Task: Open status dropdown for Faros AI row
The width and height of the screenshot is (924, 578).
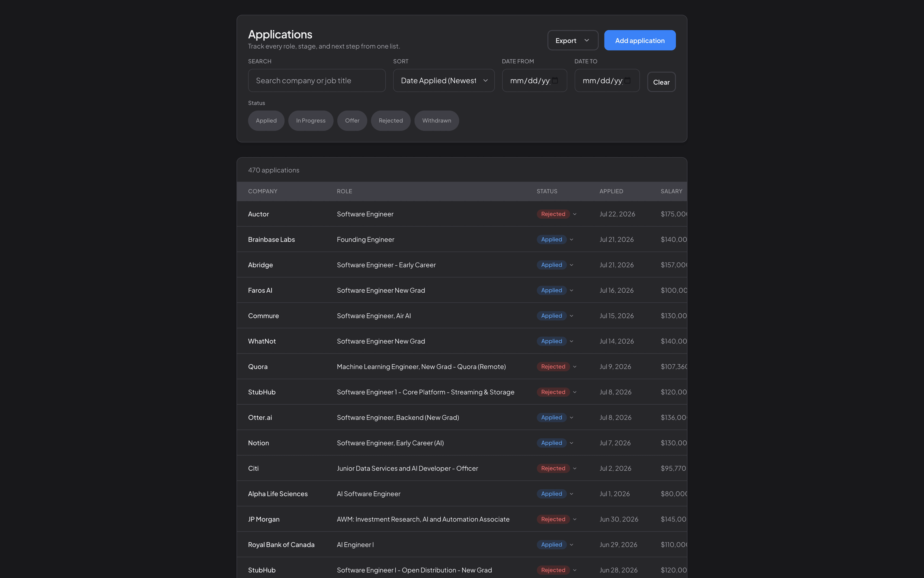Action: click(555, 290)
